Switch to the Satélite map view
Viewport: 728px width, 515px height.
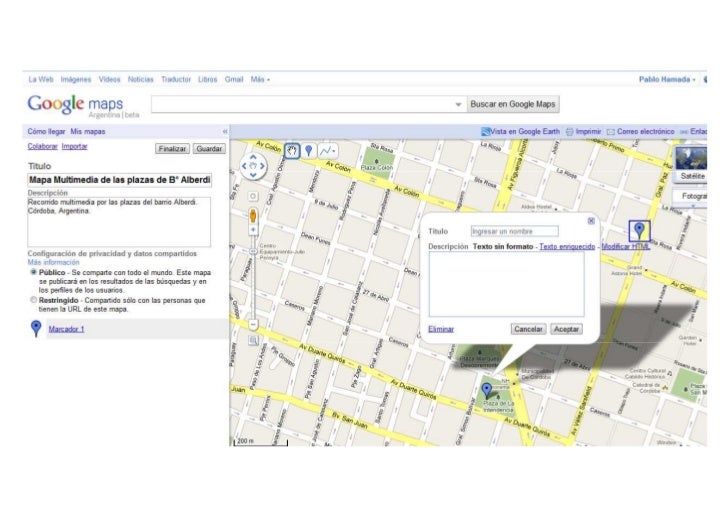coord(691,164)
